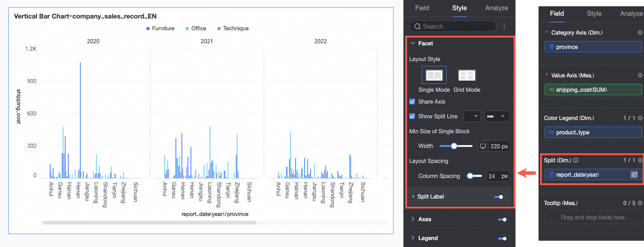The image size is (644, 247).
Task: Click the report_date(year) field pill
Action: click(593, 175)
